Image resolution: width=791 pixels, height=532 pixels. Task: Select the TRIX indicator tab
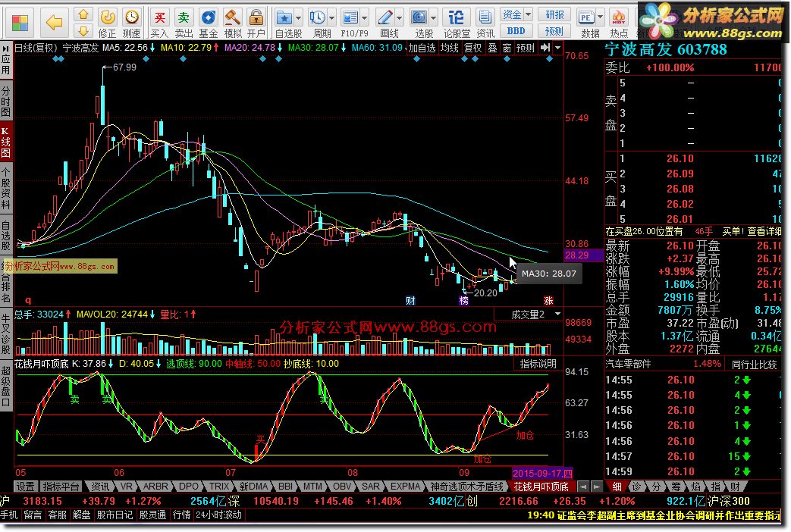point(219,487)
